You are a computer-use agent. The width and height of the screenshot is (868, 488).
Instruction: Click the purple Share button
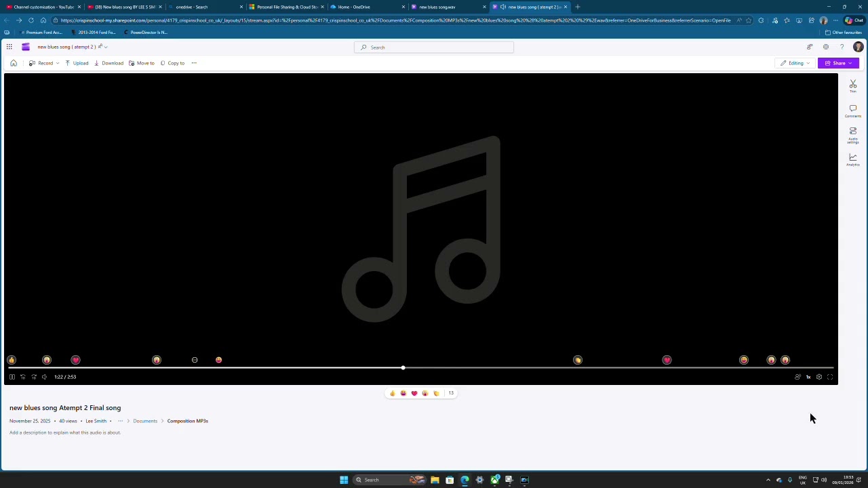tap(839, 63)
